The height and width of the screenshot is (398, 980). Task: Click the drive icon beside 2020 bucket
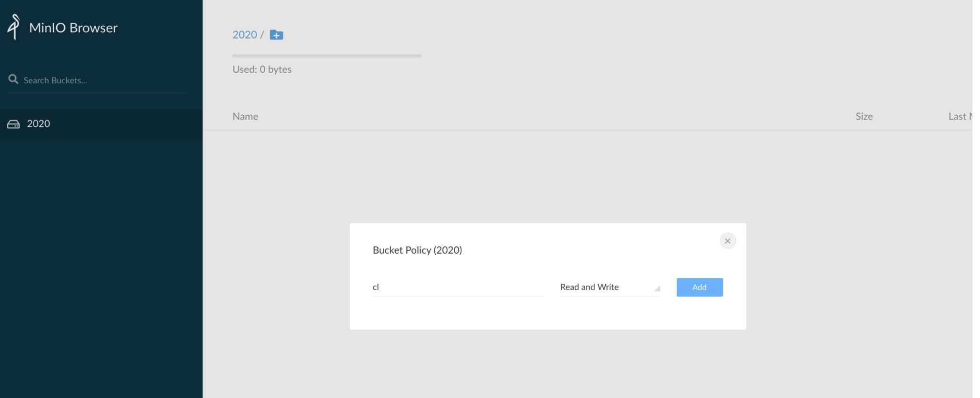[13, 124]
